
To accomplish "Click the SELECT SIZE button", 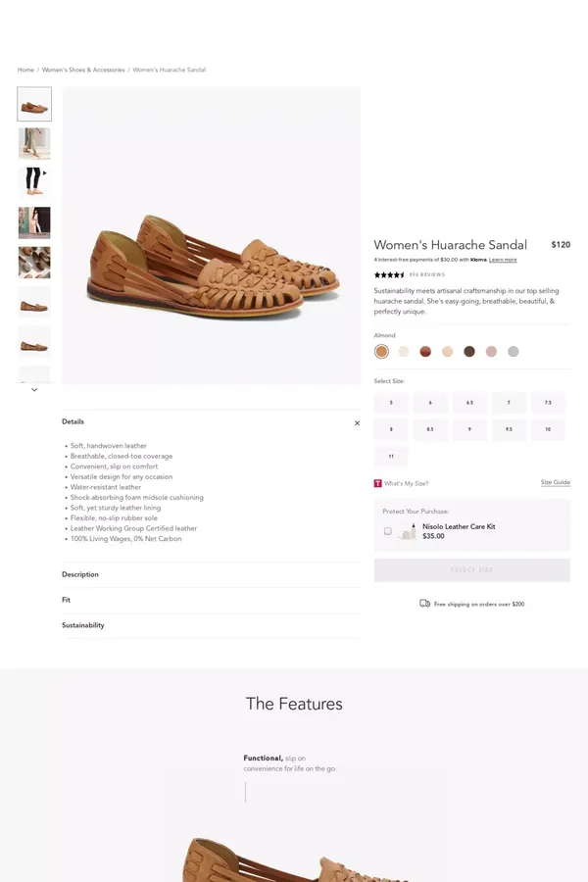I will tap(472, 569).
